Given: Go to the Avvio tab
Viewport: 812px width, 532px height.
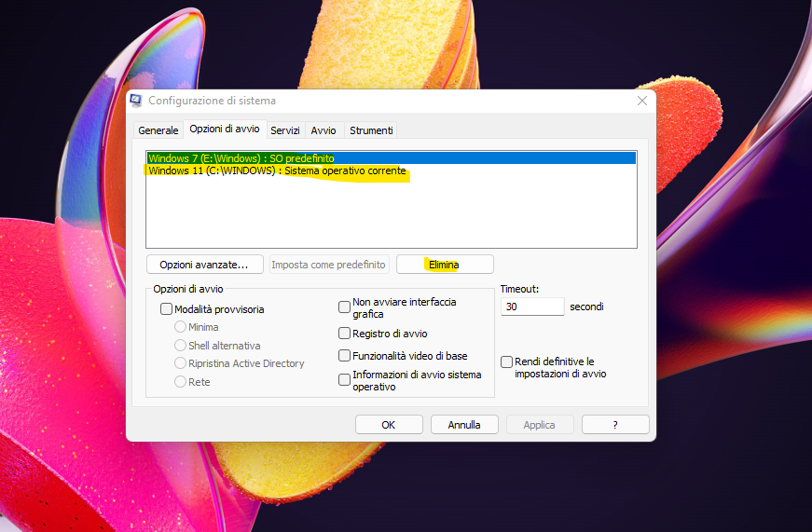Looking at the screenshot, I should point(323,130).
